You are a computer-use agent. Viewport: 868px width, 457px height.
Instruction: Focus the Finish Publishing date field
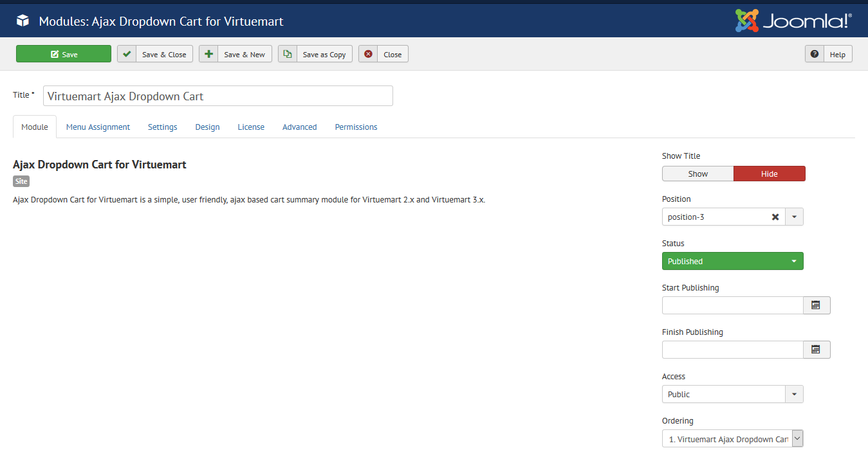(733, 350)
